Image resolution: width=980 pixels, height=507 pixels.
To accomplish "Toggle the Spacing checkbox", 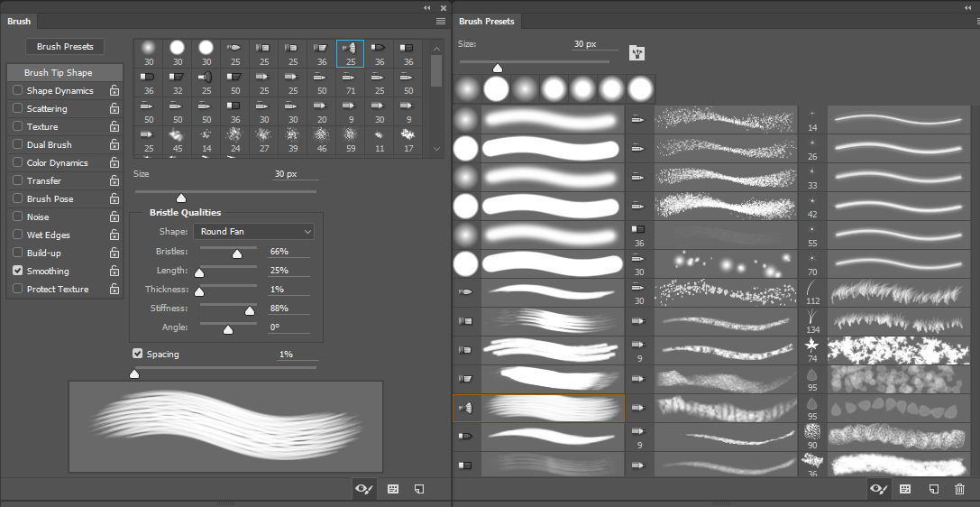I will [138, 354].
